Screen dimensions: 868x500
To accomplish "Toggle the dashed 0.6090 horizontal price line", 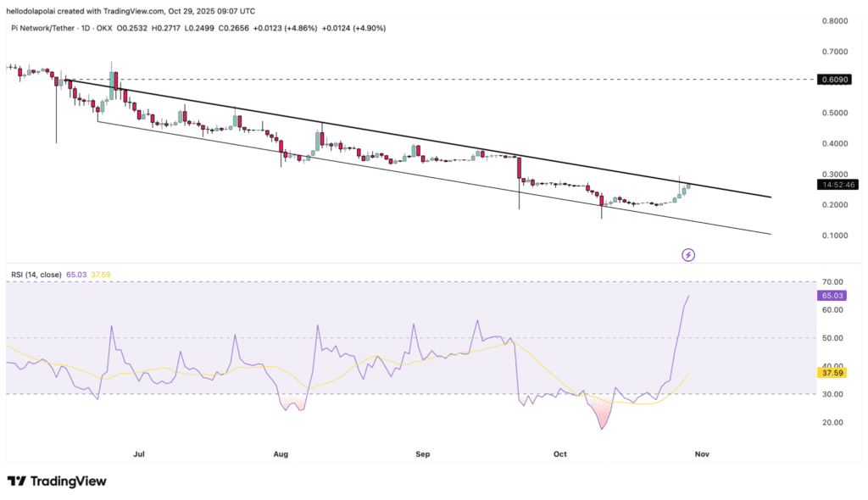I will (424, 79).
